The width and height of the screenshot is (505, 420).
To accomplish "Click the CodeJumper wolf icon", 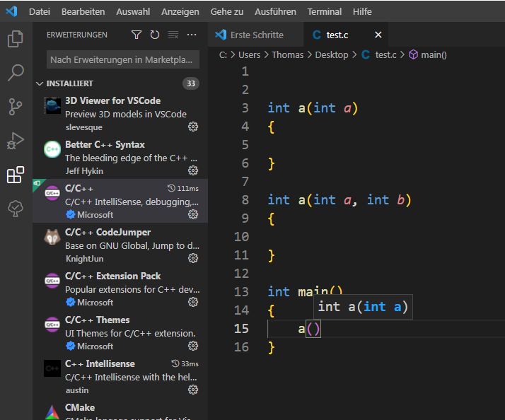I will 52,237.
